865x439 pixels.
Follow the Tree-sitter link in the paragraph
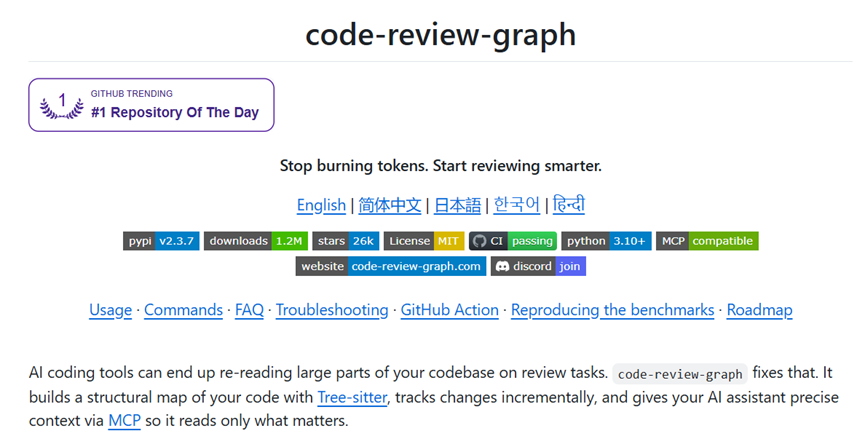(x=352, y=397)
